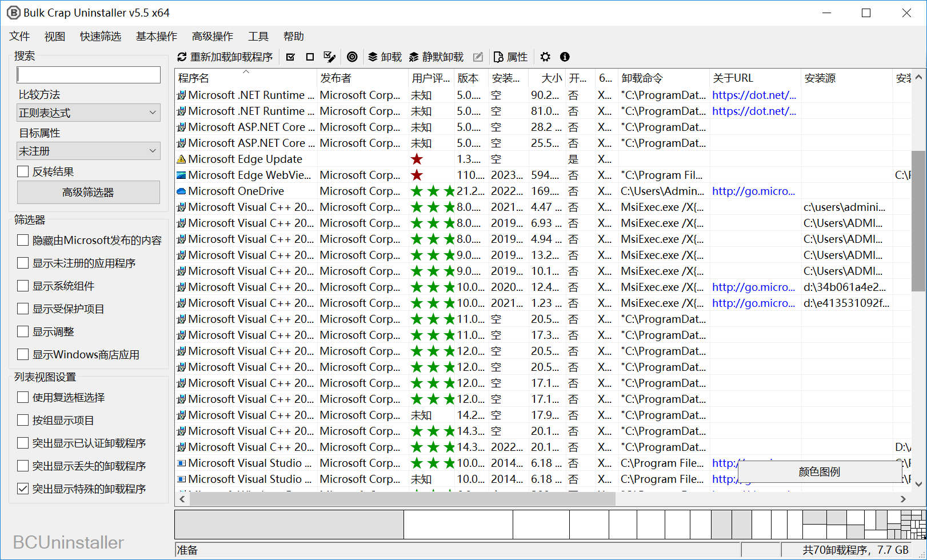Open 属性 properties from the toolbar

pos(510,57)
